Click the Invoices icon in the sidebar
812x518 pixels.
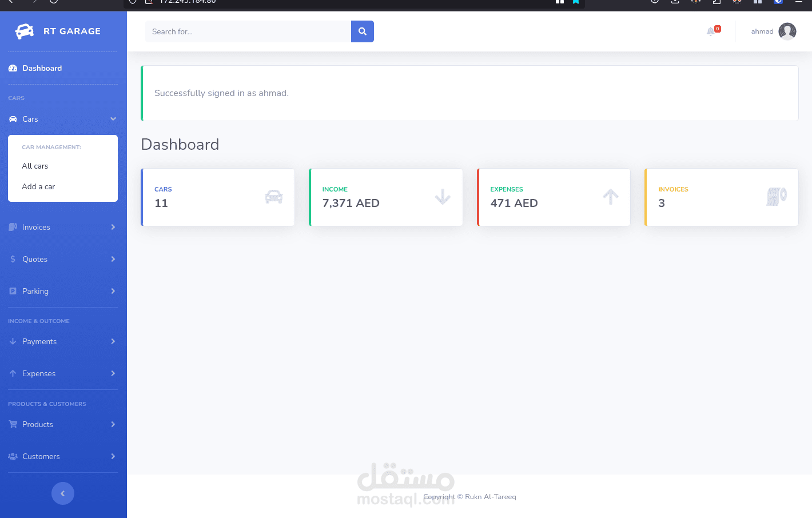point(13,227)
